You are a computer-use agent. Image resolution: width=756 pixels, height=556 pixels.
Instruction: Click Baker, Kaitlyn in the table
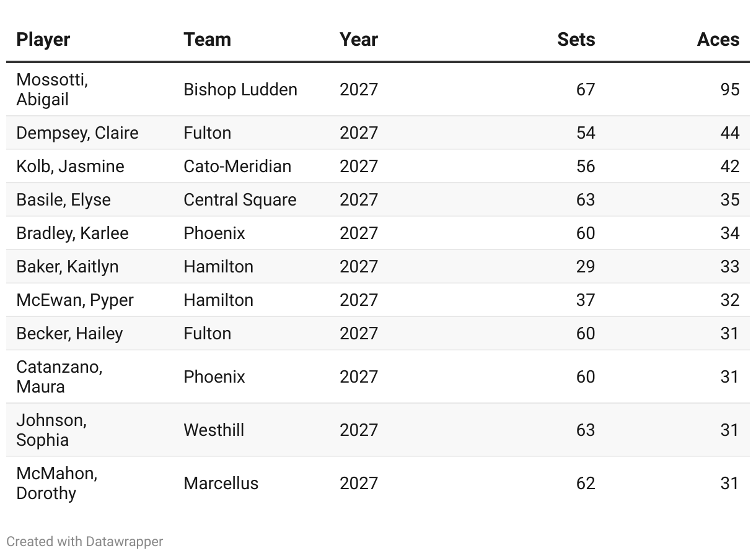[67, 266]
